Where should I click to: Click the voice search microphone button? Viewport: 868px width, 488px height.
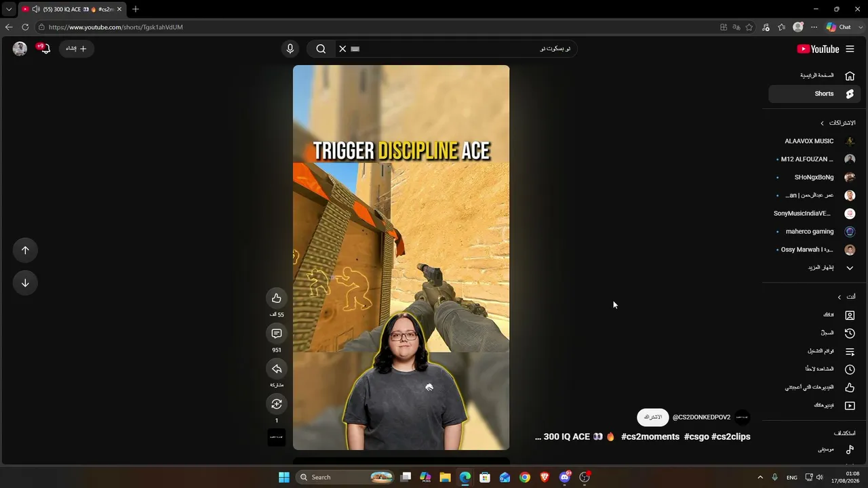[x=290, y=49]
